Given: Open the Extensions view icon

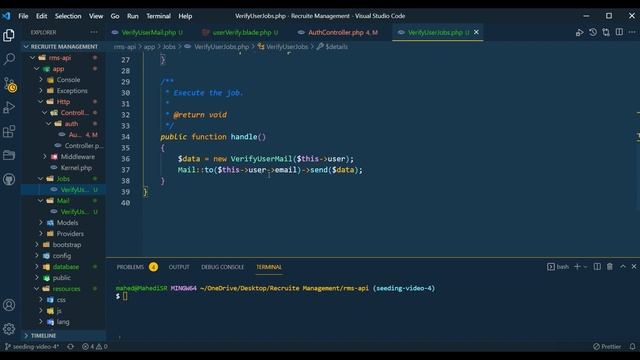Looking at the screenshot, I should click(9, 131).
